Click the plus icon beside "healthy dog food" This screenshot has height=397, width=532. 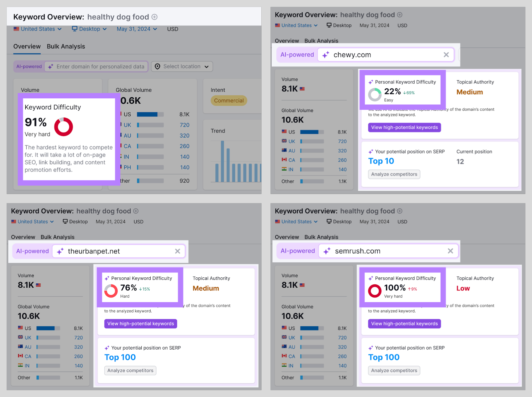tap(154, 17)
